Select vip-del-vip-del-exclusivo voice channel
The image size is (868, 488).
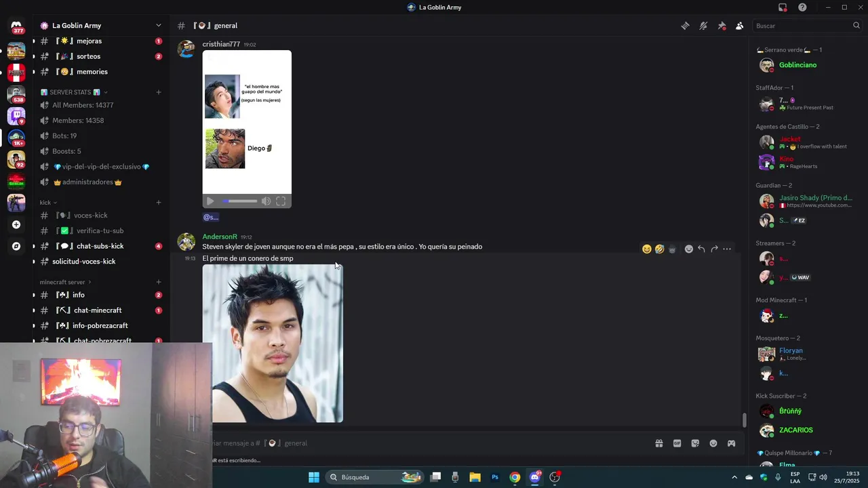pos(100,167)
